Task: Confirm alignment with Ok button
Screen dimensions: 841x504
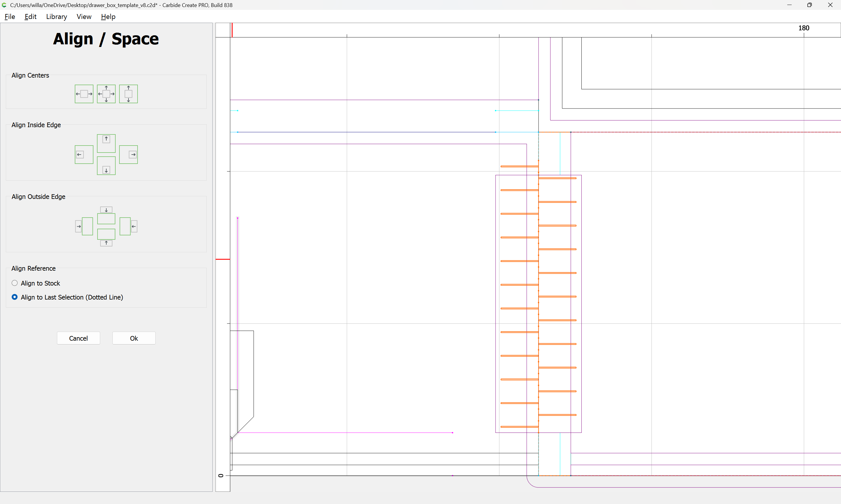Action: coord(134,338)
